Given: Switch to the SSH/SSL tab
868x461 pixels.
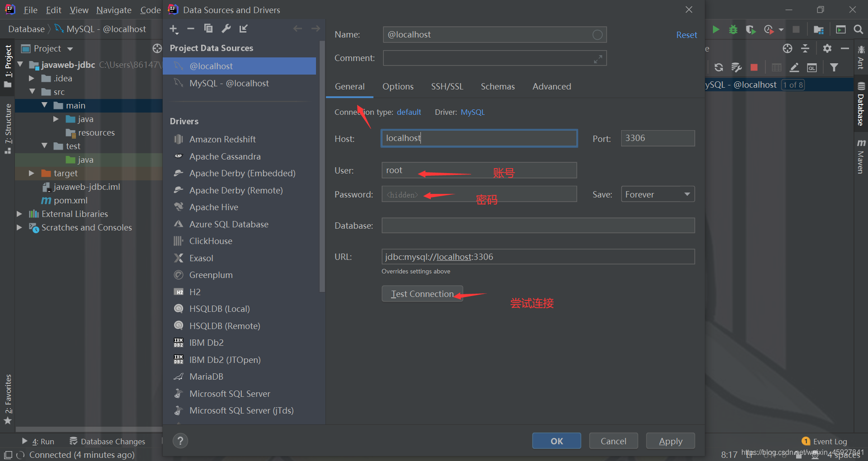Looking at the screenshot, I should tap(447, 86).
